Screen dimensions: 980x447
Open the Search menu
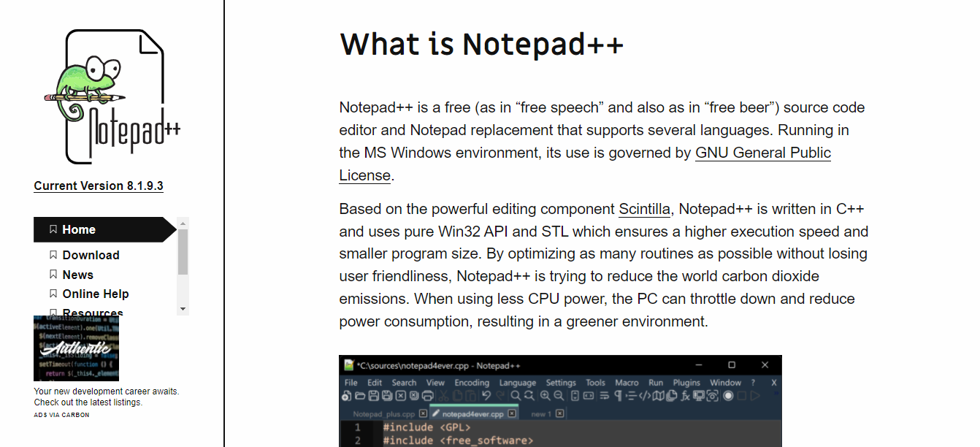[x=404, y=383]
